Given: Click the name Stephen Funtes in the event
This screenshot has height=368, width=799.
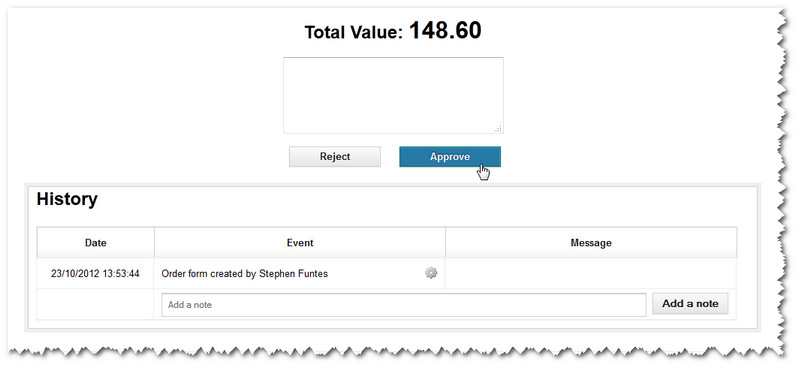Looking at the screenshot, I should [x=294, y=274].
